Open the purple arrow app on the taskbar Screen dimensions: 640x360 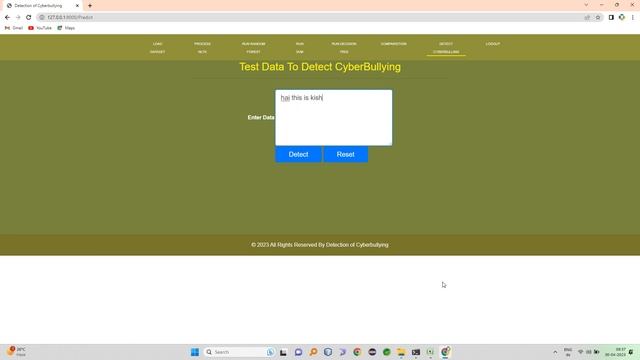pyautogui.click(x=342, y=352)
